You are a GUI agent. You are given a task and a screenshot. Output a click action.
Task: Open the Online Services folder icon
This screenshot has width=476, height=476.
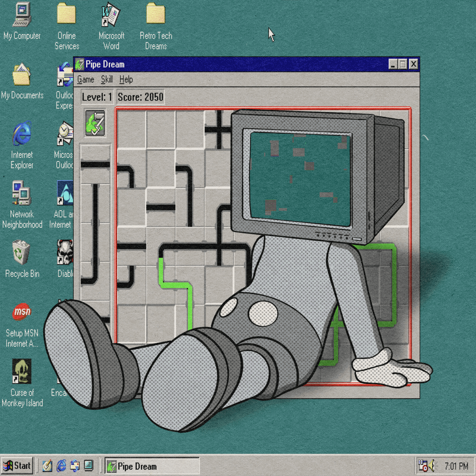click(66, 14)
